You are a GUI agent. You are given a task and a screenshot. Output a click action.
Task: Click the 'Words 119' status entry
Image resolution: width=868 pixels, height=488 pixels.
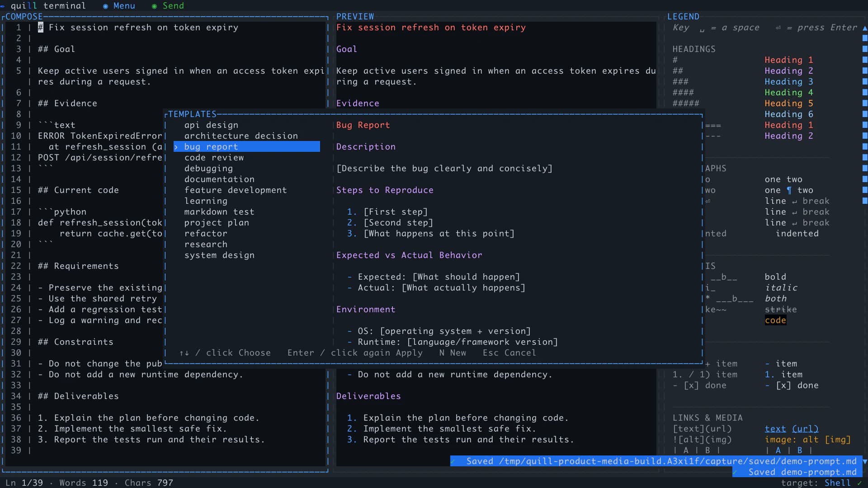tap(84, 483)
